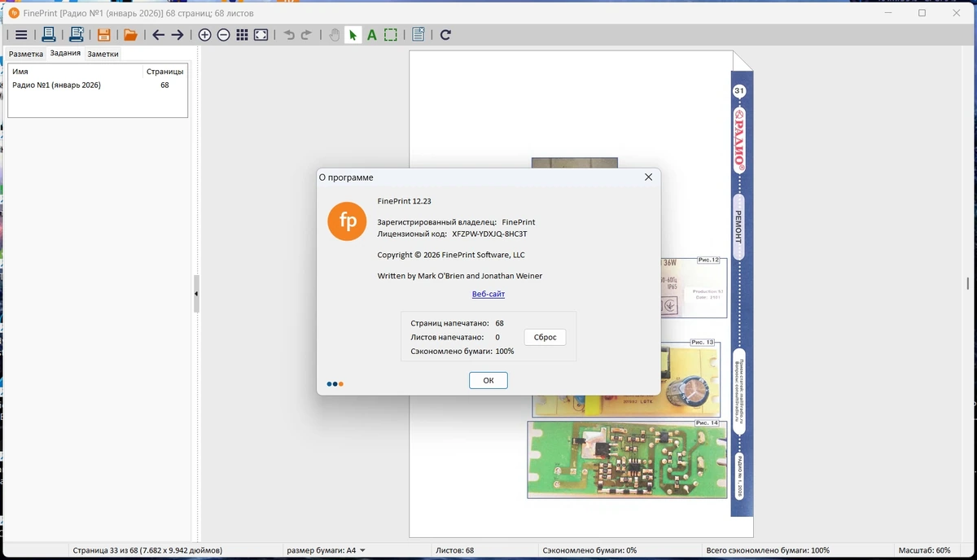Select the green A text tool

371,35
